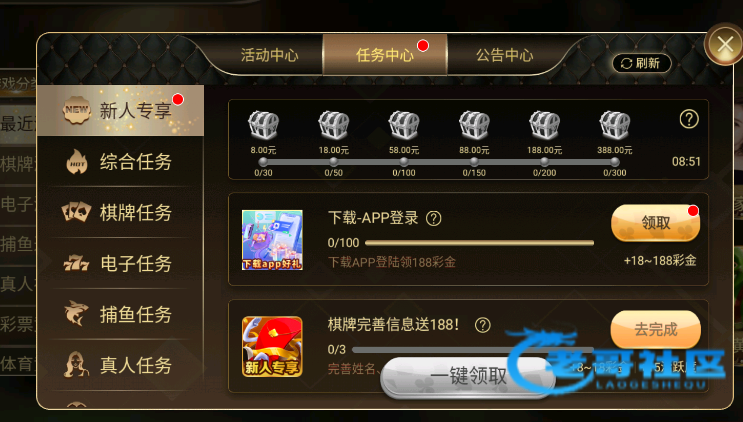Select 综合任务 in the sidebar

120,162
